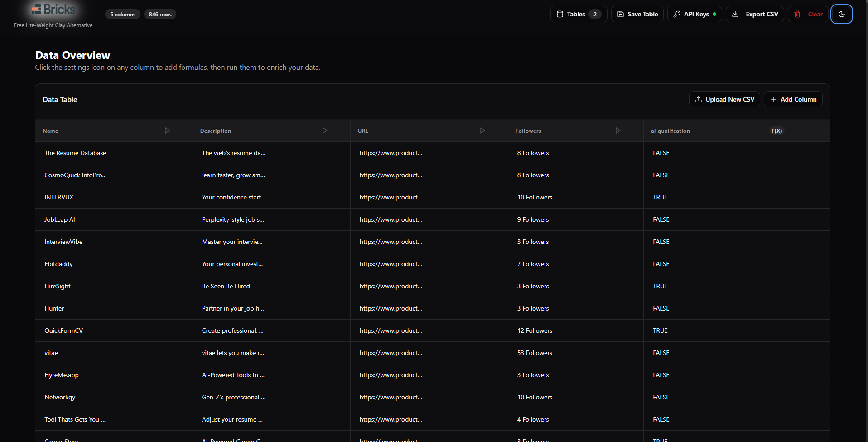Toggle dark mode with the moon icon

point(842,14)
